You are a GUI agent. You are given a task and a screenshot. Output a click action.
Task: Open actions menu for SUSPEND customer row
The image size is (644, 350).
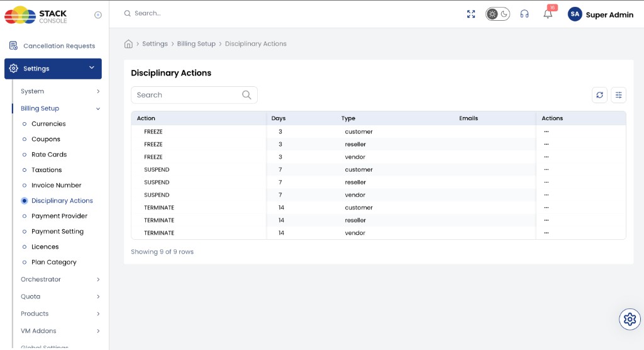[547, 169]
